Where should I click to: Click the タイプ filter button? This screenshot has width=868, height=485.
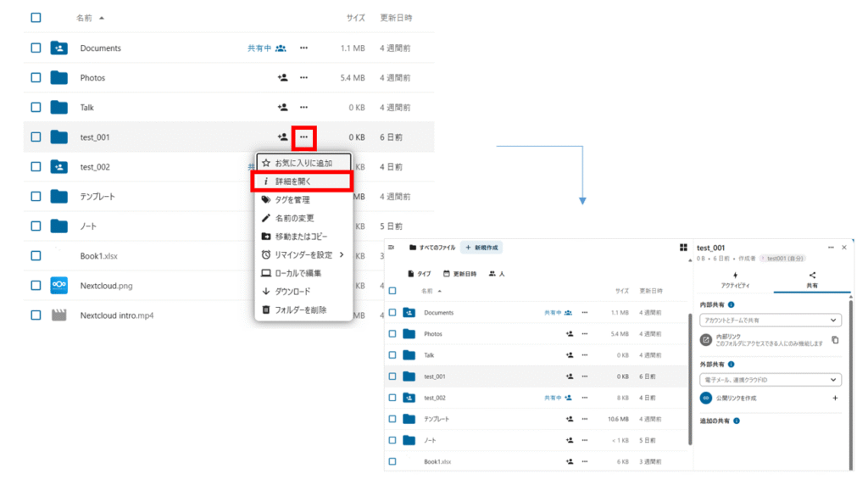420,274
